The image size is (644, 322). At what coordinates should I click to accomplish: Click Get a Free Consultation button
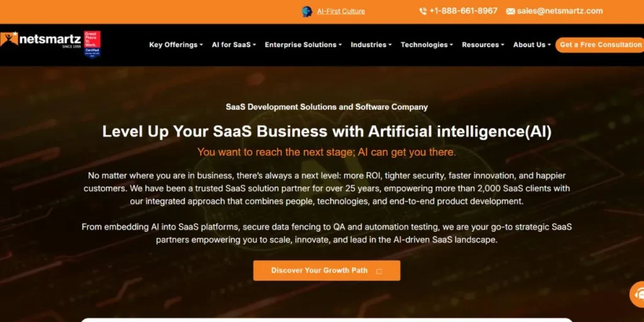click(x=600, y=45)
